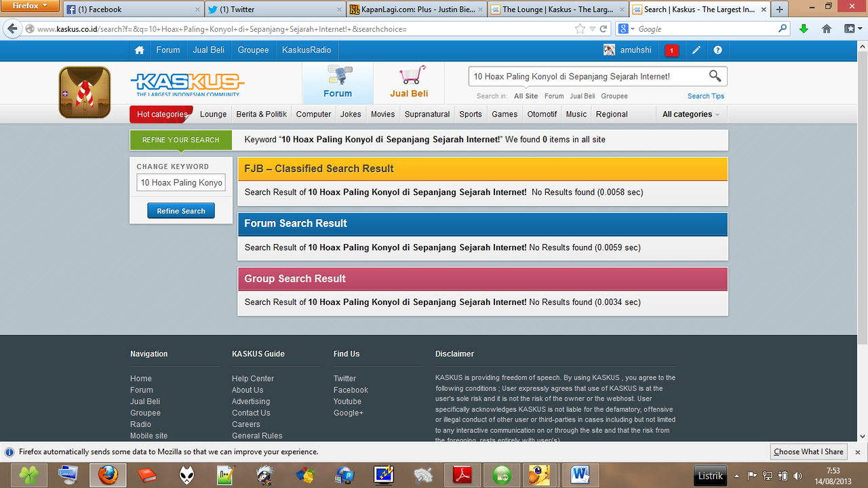
Task: Click the amuhshi username
Action: click(635, 50)
